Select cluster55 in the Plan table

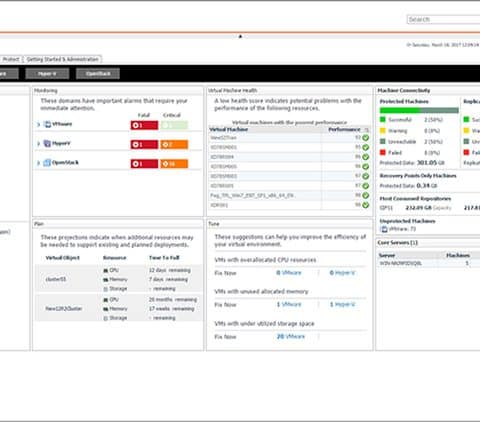point(56,279)
